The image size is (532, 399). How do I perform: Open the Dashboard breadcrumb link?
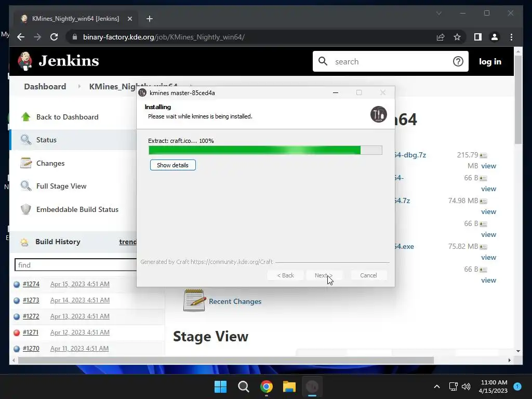click(x=45, y=87)
